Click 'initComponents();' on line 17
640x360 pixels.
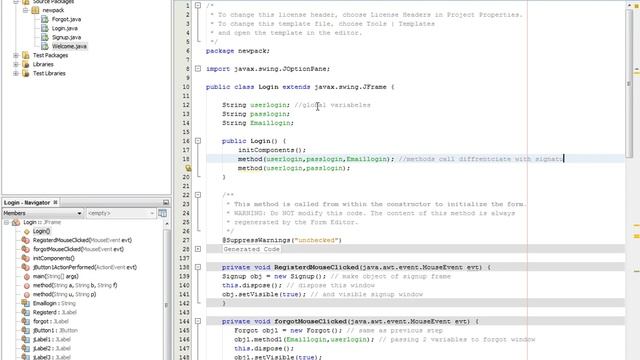(272, 150)
